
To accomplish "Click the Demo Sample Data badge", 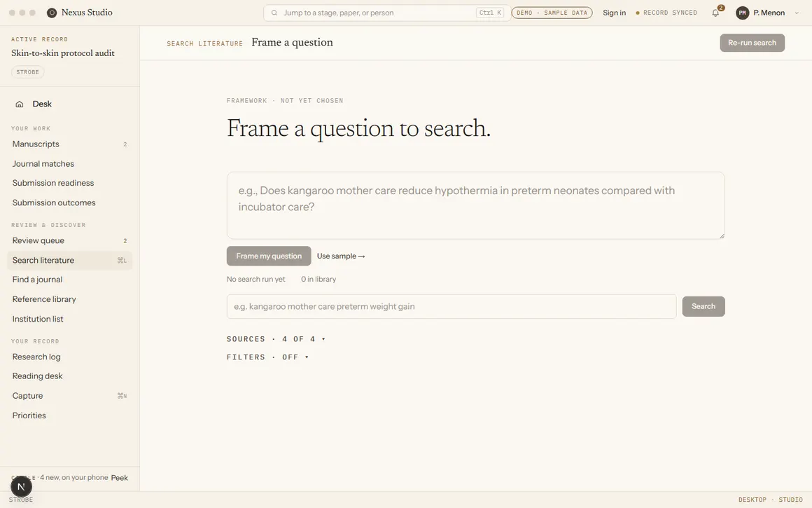I will 552,13.
